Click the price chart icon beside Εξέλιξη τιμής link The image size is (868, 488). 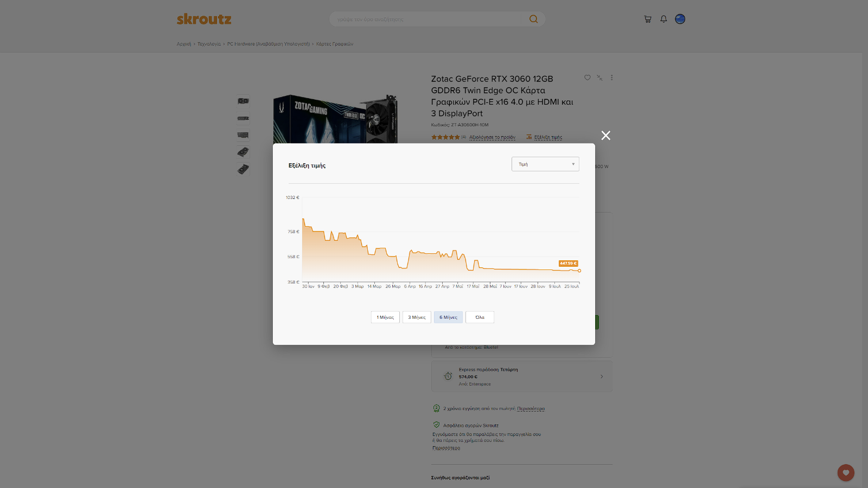(x=529, y=137)
